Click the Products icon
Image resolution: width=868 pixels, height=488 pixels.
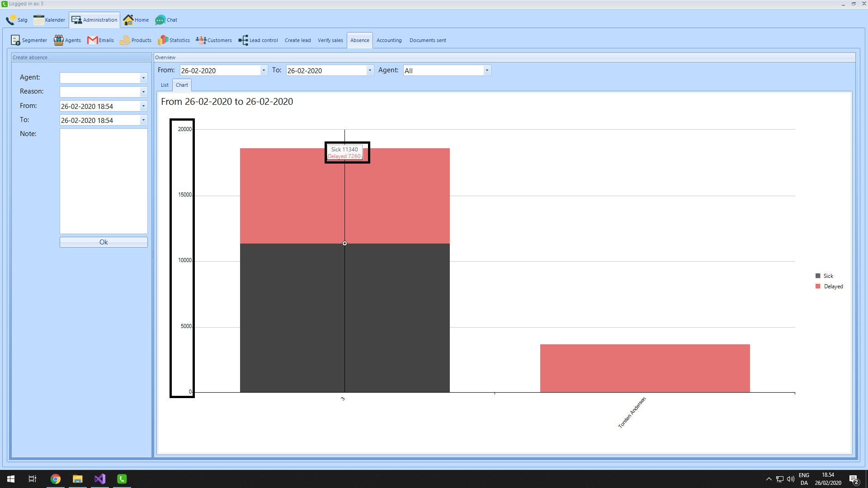(x=125, y=40)
